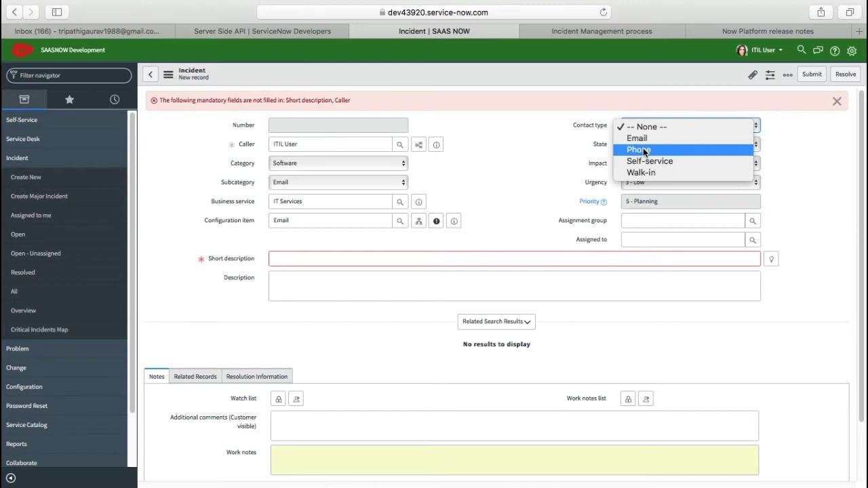The image size is (868, 488).
Task: Dismiss the mandatory fields error message
Action: [x=837, y=101]
